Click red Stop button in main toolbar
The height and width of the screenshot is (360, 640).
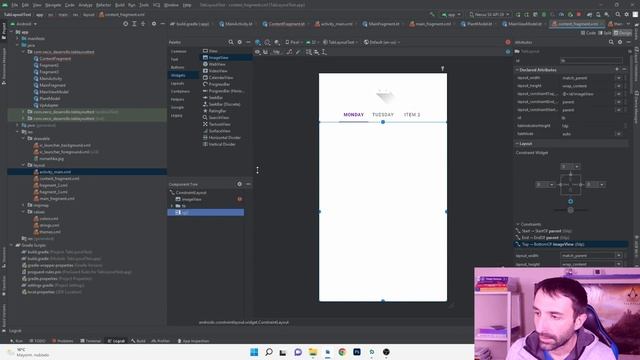tap(579, 15)
